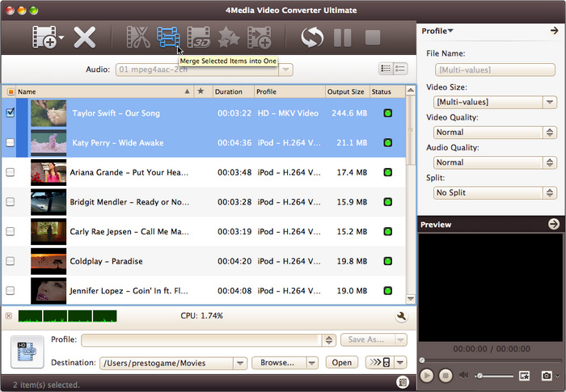Open preferences with the wrench icon
Image resolution: width=566 pixels, height=392 pixels.
(402, 316)
